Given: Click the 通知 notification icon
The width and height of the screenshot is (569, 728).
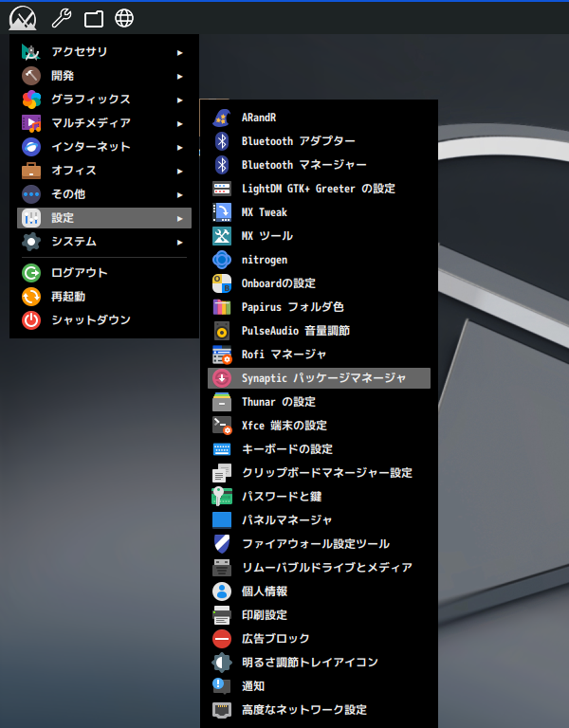Looking at the screenshot, I should [222, 685].
